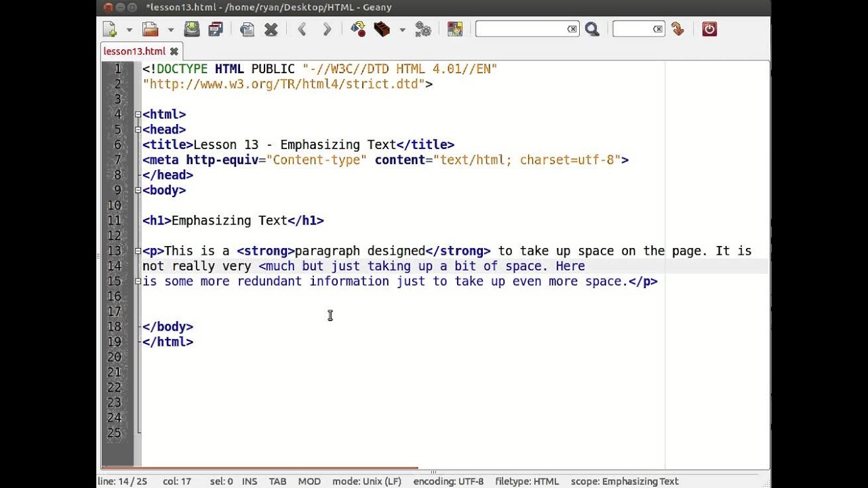
Task: Click the INS status bar indicator
Action: (x=250, y=481)
